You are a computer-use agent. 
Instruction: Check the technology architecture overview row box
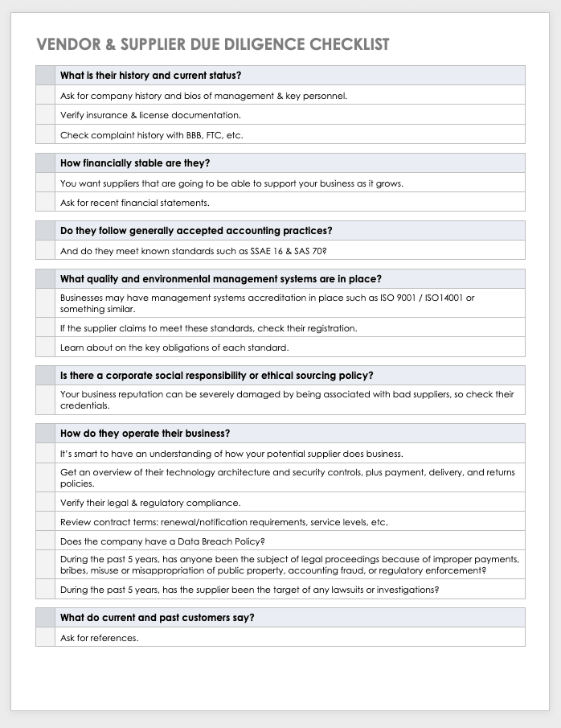click(46, 478)
